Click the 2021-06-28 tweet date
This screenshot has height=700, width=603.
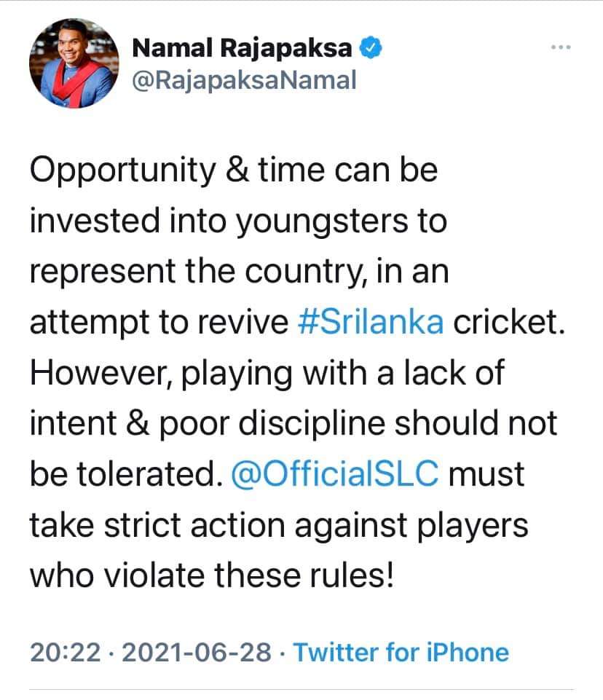click(197, 653)
